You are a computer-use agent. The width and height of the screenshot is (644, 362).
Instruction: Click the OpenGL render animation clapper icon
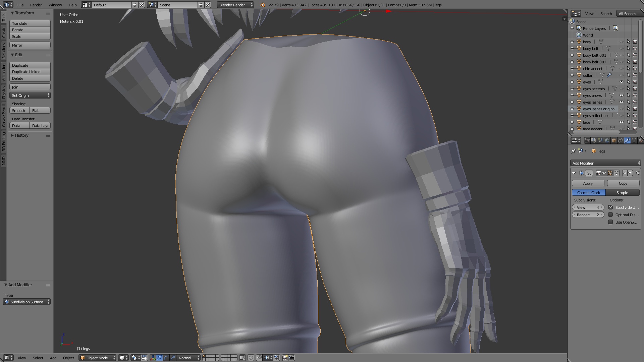click(x=291, y=358)
